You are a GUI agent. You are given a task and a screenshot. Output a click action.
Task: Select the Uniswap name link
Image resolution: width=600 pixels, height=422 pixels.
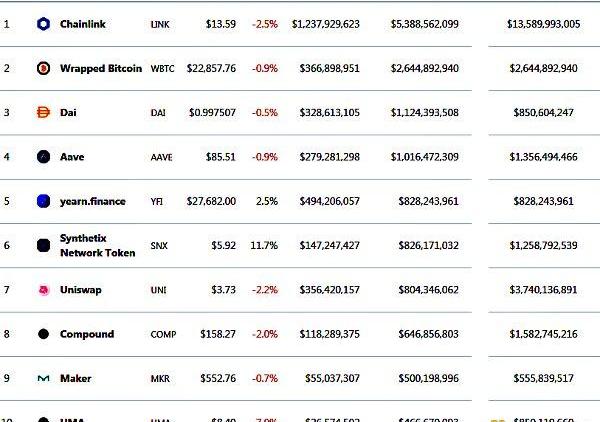click(80, 290)
